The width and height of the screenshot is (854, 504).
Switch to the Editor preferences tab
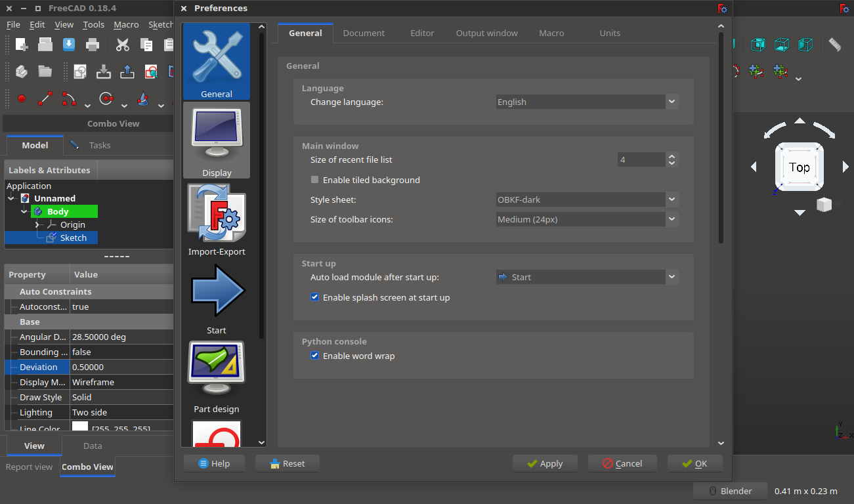pyautogui.click(x=422, y=33)
